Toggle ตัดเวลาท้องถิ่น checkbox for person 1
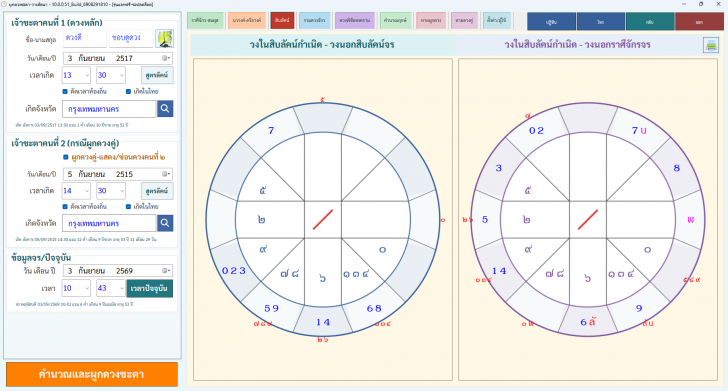 tap(65, 91)
